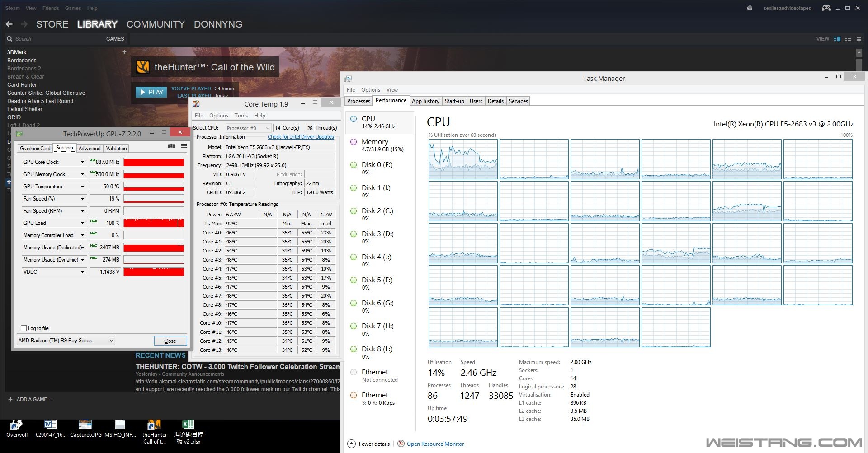
Task: Open the steamstatic news URL link
Action: [237, 382]
